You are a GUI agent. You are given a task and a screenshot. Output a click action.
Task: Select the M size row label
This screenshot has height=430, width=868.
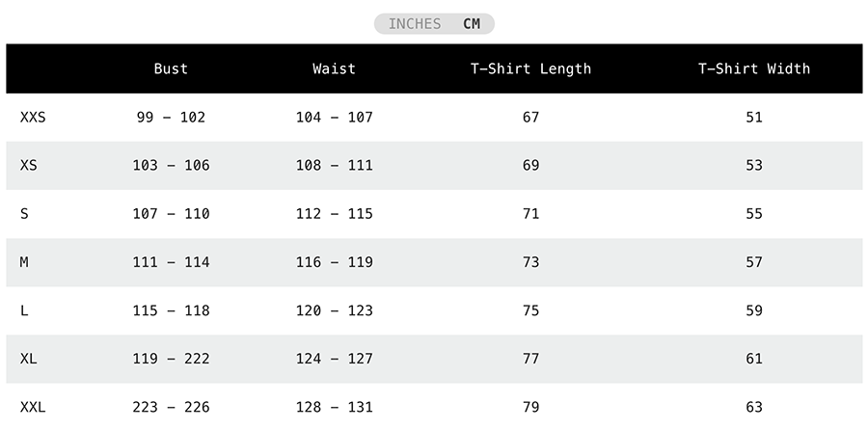point(24,262)
